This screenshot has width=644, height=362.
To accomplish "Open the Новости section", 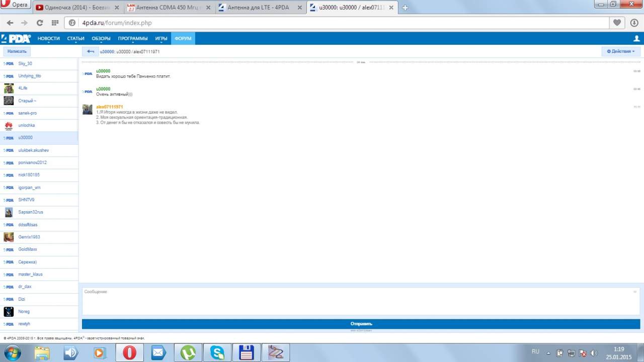I will click(48, 38).
